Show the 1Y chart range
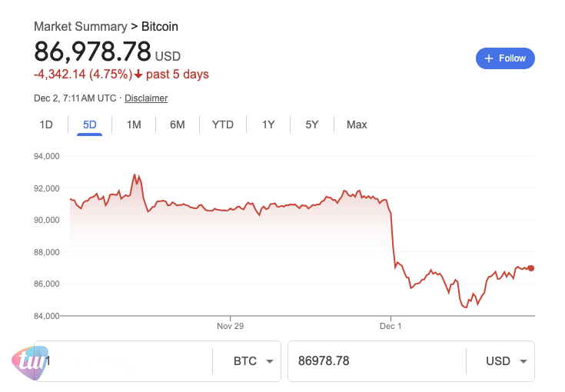565x392 pixels. tap(268, 125)
